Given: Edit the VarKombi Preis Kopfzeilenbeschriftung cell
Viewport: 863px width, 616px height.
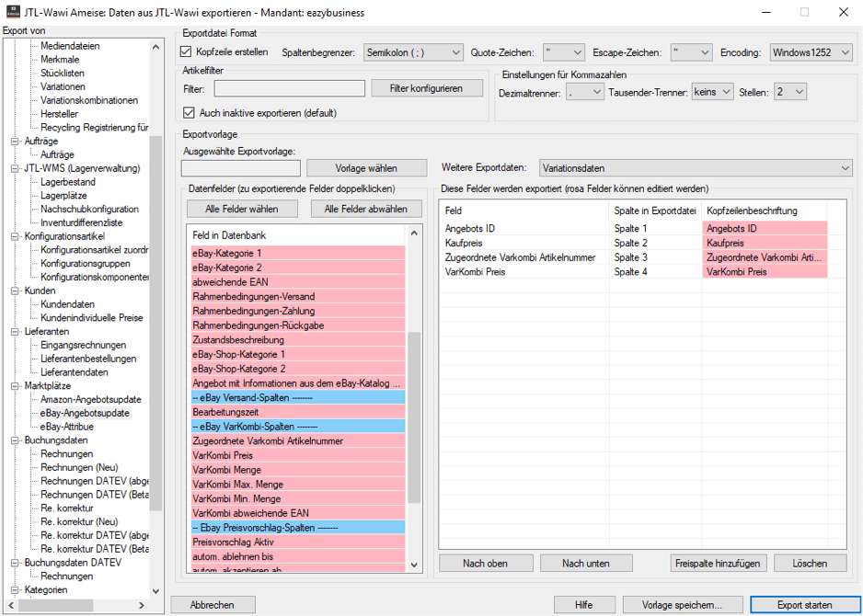Looking at the screenshot, I should click(x=765, y=272).
